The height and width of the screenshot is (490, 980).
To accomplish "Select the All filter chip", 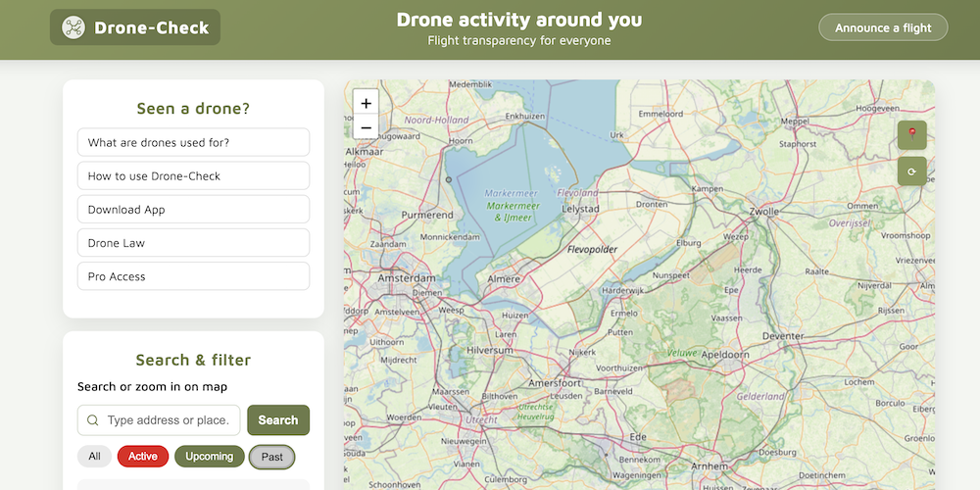I will point(94,457).
